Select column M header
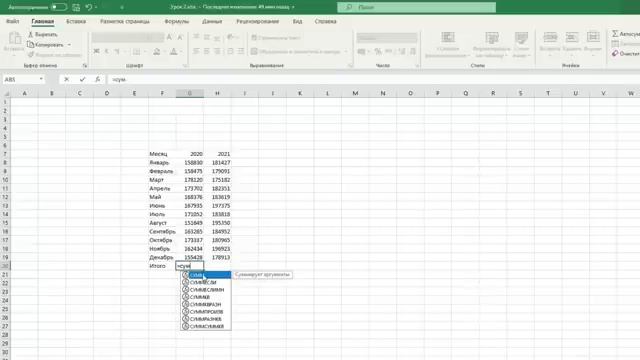Viewport: 640px width, 360px height. point(355,93)
